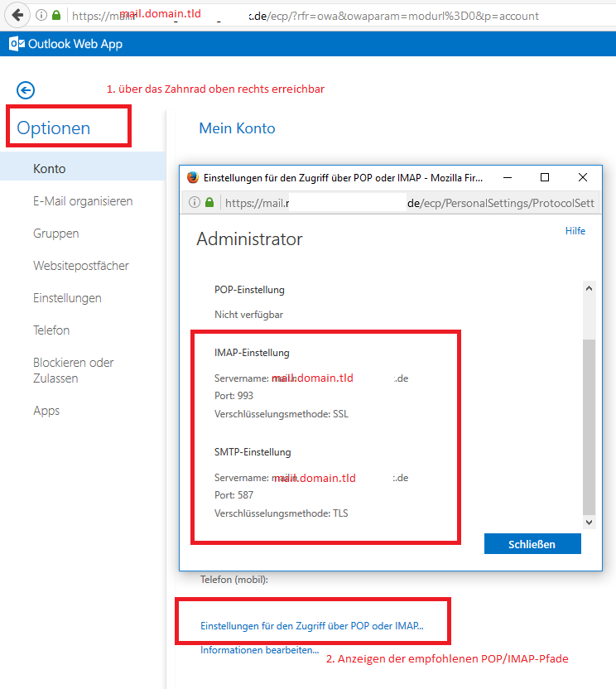Open the Hilfe link in popup
This screenshot has height=689, width=616.
coord(575,231)
